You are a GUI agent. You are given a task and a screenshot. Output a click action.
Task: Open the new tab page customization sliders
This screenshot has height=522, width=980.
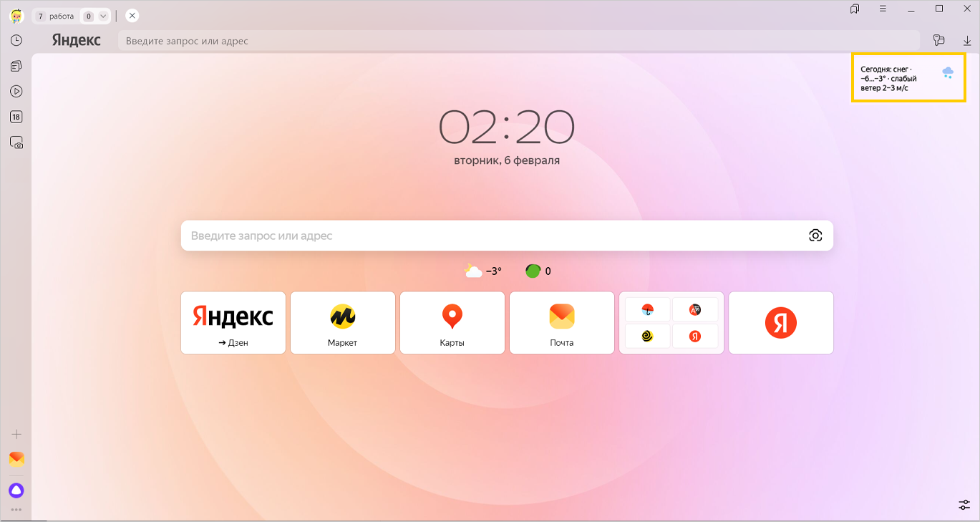pos(964,505)
